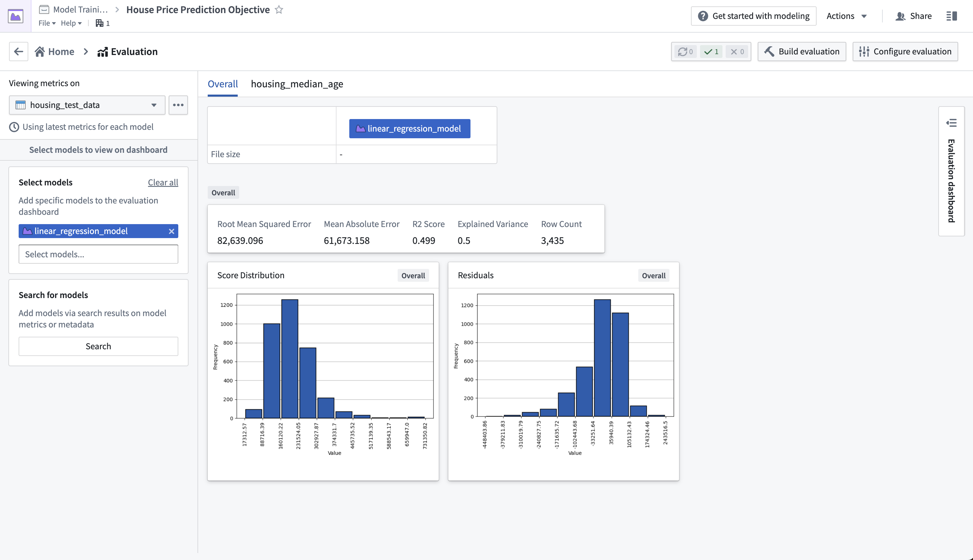Screen dimensions: 973x560
Task: Click the Model Training folder breadcrumb
Action: pos(73,10)
